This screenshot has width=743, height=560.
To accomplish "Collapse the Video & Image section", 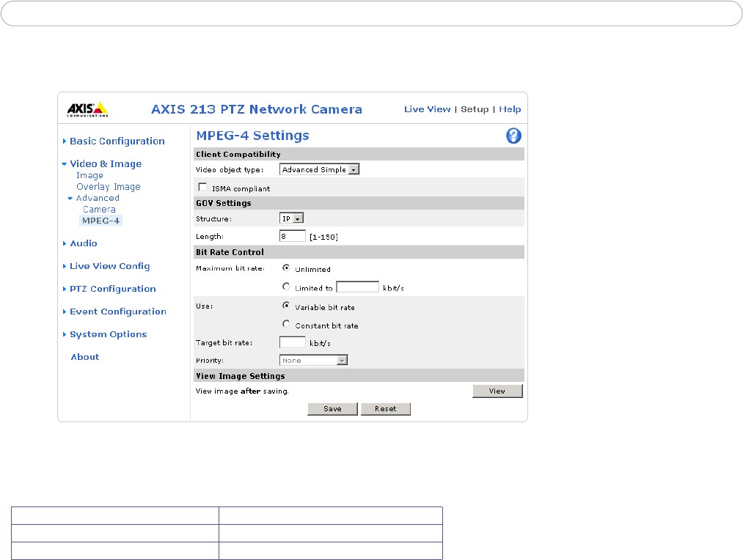I will pos(106,164).
